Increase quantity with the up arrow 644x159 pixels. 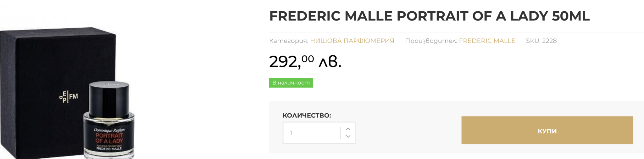348,129
